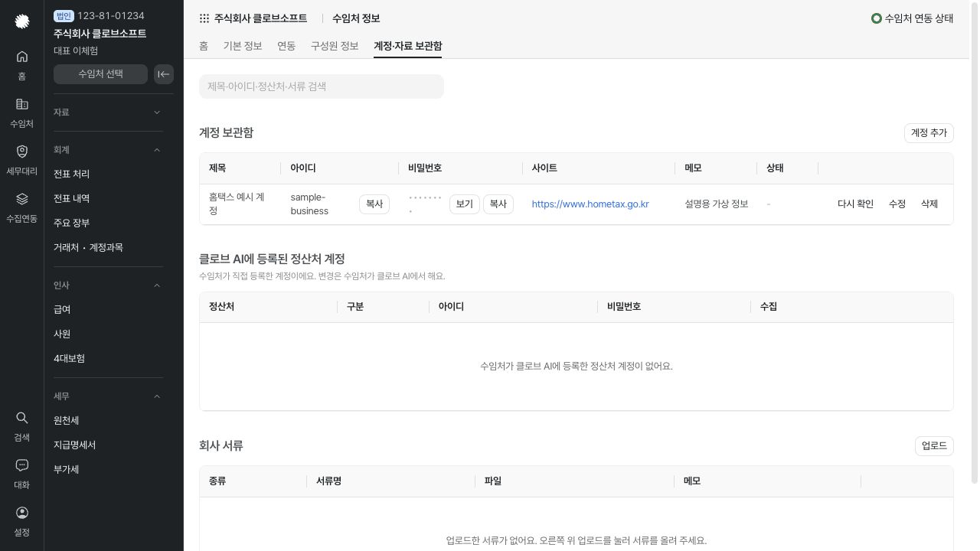This screenshot has width=980, height=551.
Task: Click 업로드 in 회사 서류
Action: point(934,446)
